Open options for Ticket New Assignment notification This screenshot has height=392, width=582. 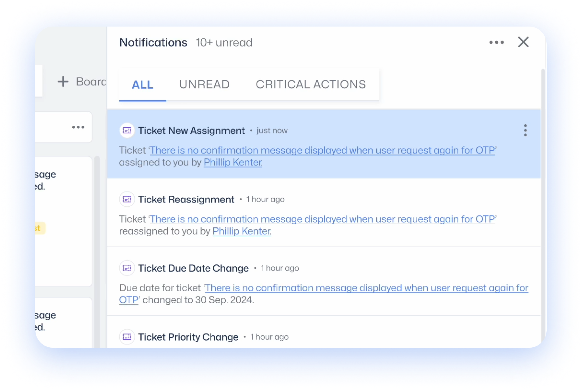pos(525,130)
